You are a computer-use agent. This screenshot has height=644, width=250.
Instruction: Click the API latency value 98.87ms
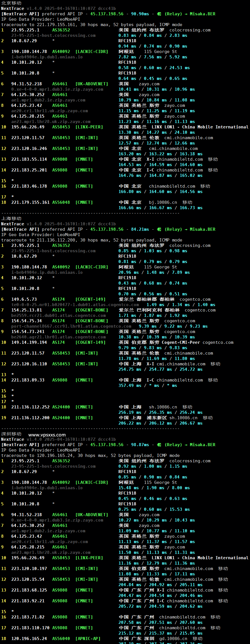140,445
